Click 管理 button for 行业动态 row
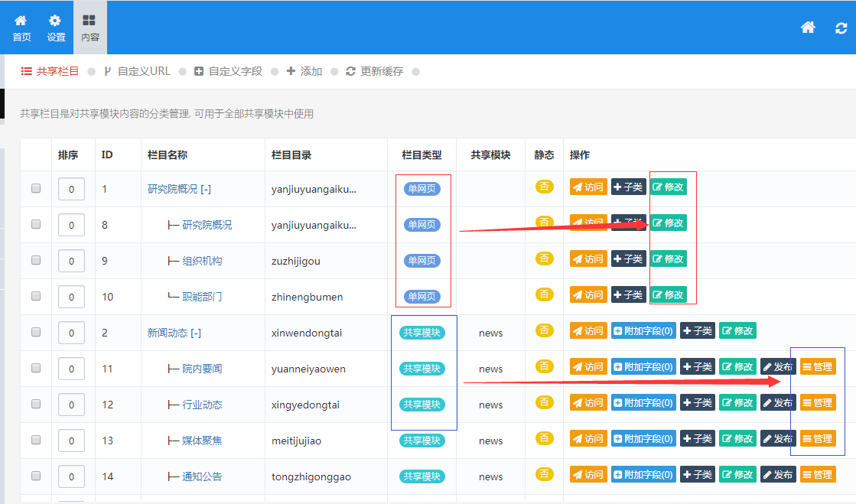The height and width of the screenshot is (504, 856). [x=818, y=403]
